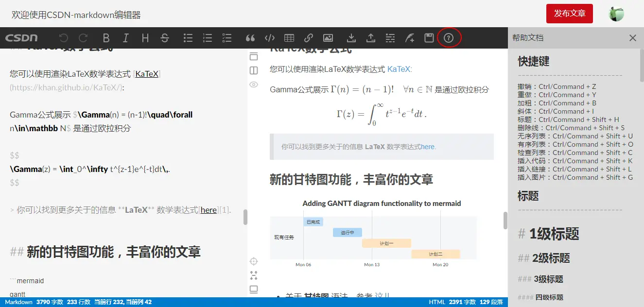Viewport: 644px width, 307px height.
Task: Insert an unordered bullet list
Action: 188,38
